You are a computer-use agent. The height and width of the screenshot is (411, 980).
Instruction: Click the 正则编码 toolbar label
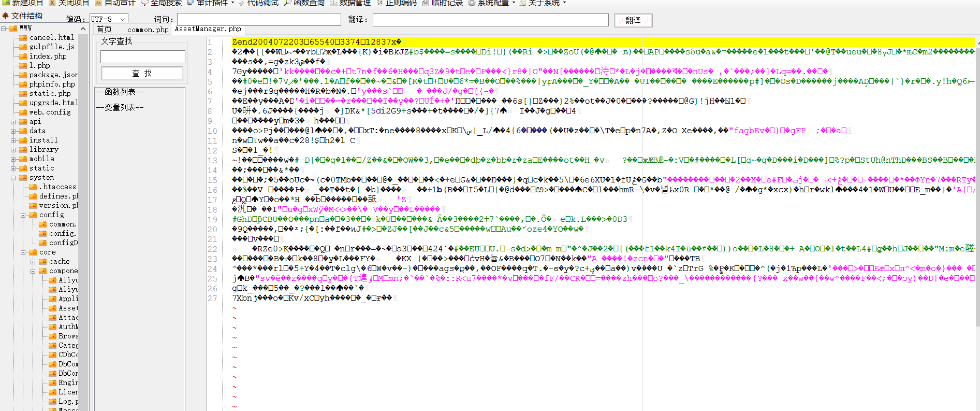click(401, 3)
